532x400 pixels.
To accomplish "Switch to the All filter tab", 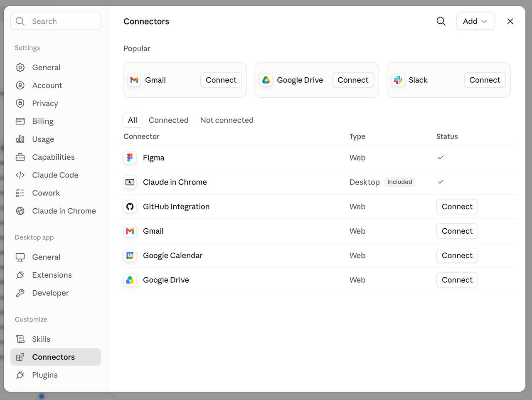I will pyautogui.click(x=133, y=120).
